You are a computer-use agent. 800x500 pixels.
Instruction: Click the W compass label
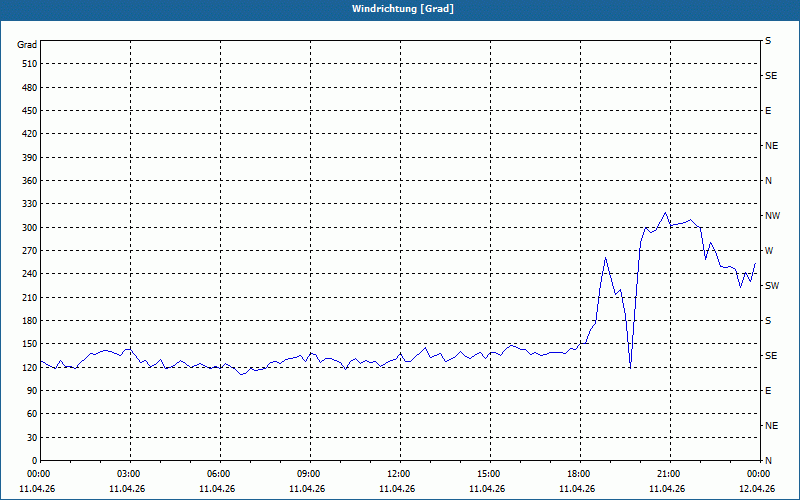point(769,251)
